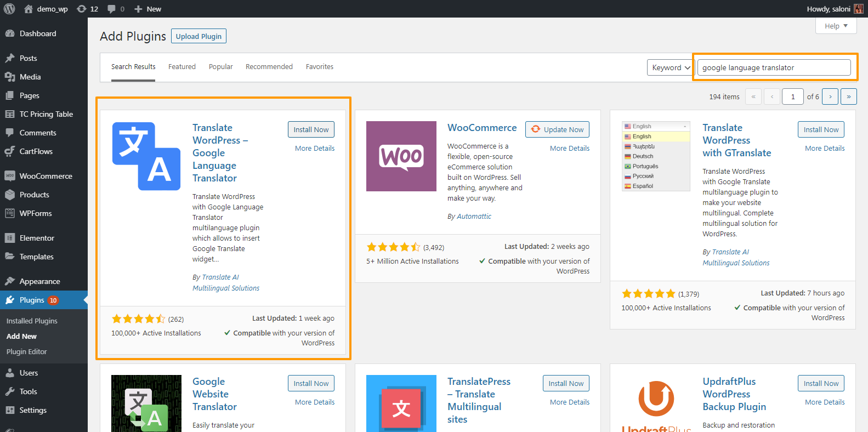The height and width of the screenshot is (432, 868).
Task: Open Templates menu item
Action: [44, 257]
